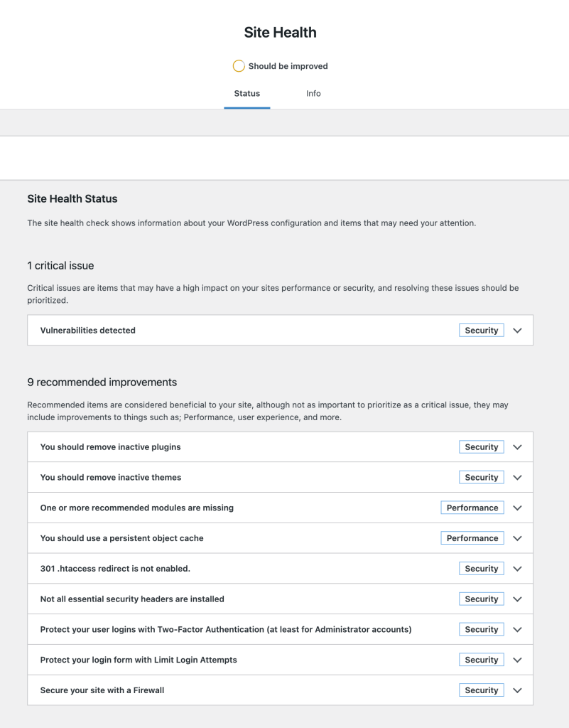
Task: Expand the inactive plugins chevron arrow
Action: [x=518, y=447]
